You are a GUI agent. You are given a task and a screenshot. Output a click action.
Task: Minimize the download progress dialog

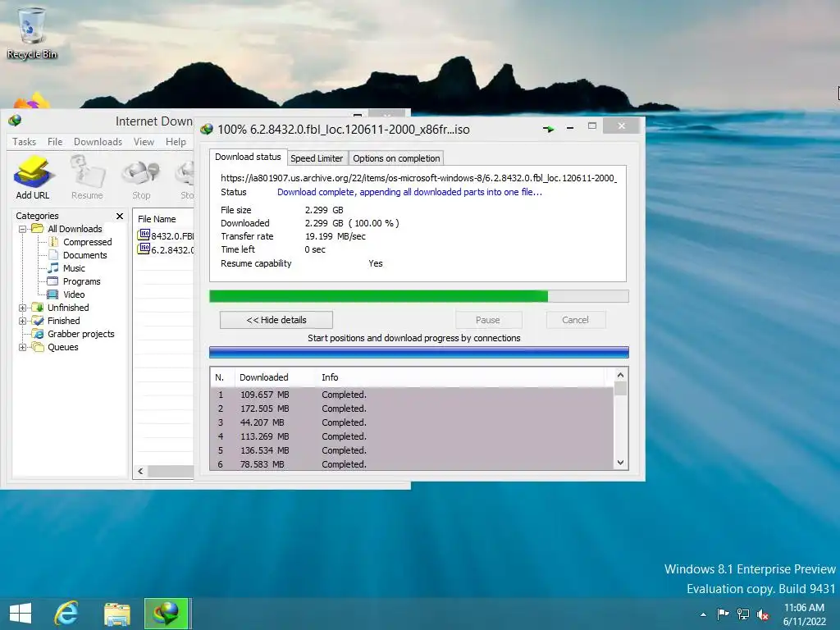coord(570,128)
